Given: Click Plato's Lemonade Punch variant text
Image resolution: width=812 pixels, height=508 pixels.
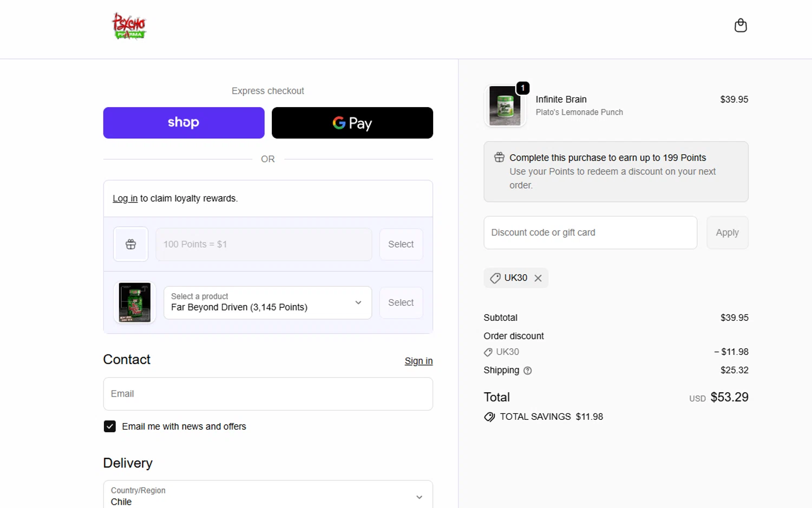Looking at the screenshot, I should point(579,113).
